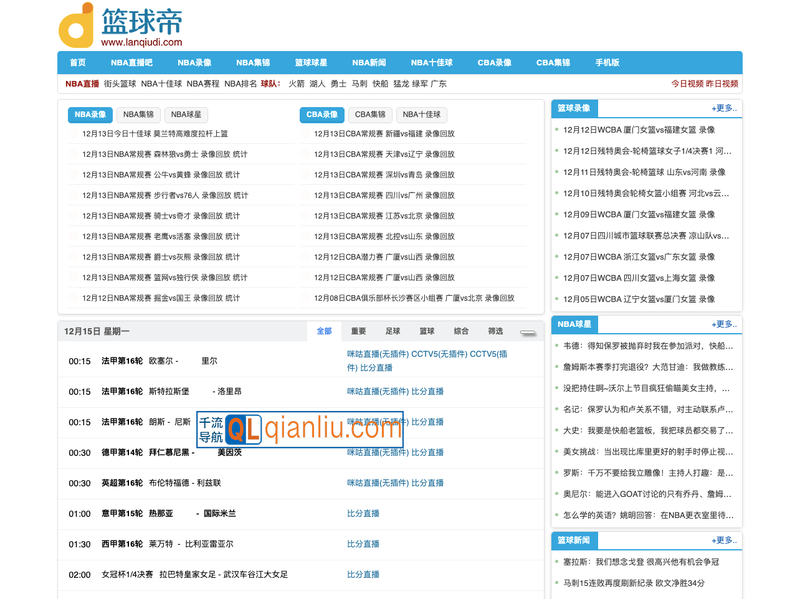
Task: Select the 重要 schedule tab
Action: [x=358, y=331]
